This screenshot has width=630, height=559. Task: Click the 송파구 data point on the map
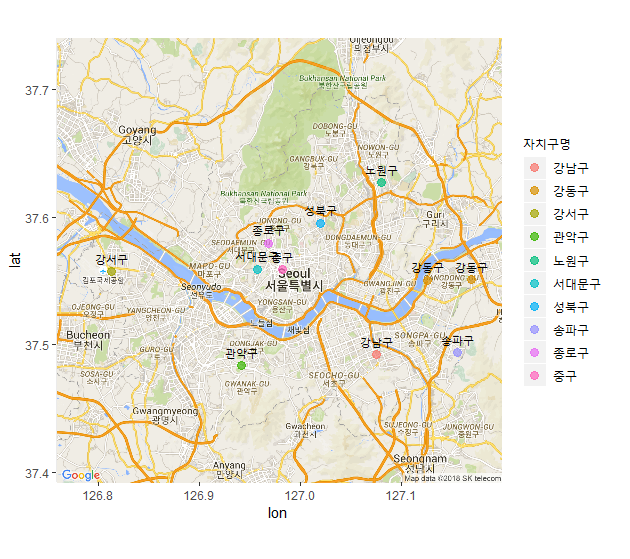pyautogui.click(x=457, y=352)
